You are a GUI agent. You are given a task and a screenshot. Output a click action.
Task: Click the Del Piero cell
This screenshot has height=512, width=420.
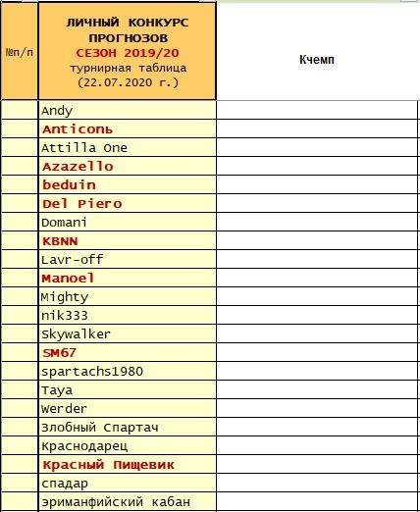128,203
